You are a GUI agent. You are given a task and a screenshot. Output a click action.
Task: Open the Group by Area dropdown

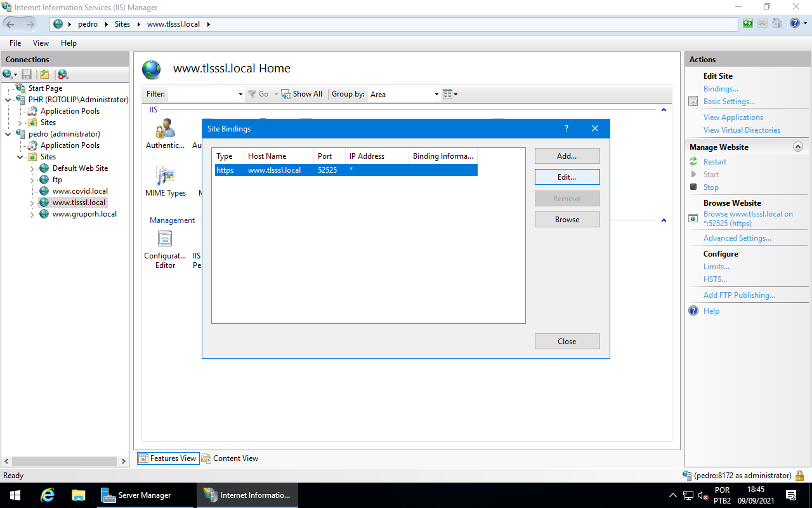pyautogui.click(x=404, y=94)
